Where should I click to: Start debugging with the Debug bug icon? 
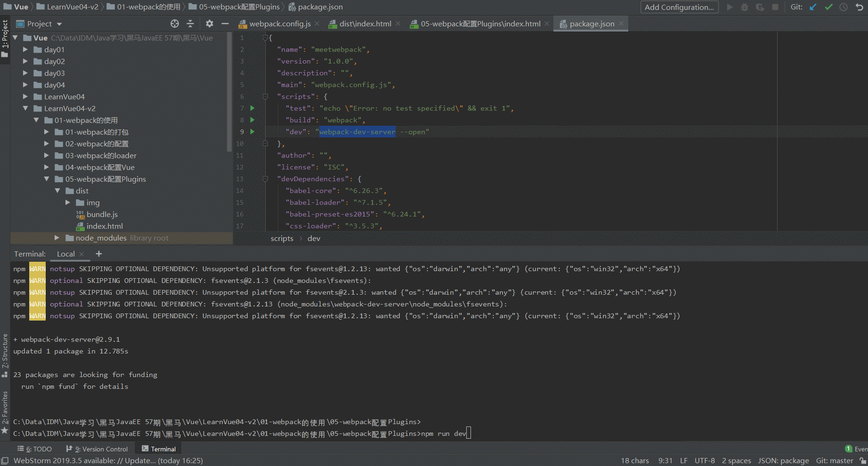point(745,7)
